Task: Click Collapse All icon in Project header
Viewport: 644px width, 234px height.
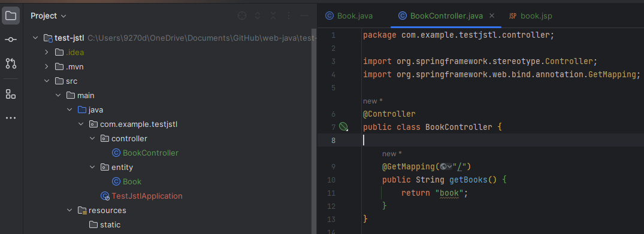Action: (x=273, y=16)
